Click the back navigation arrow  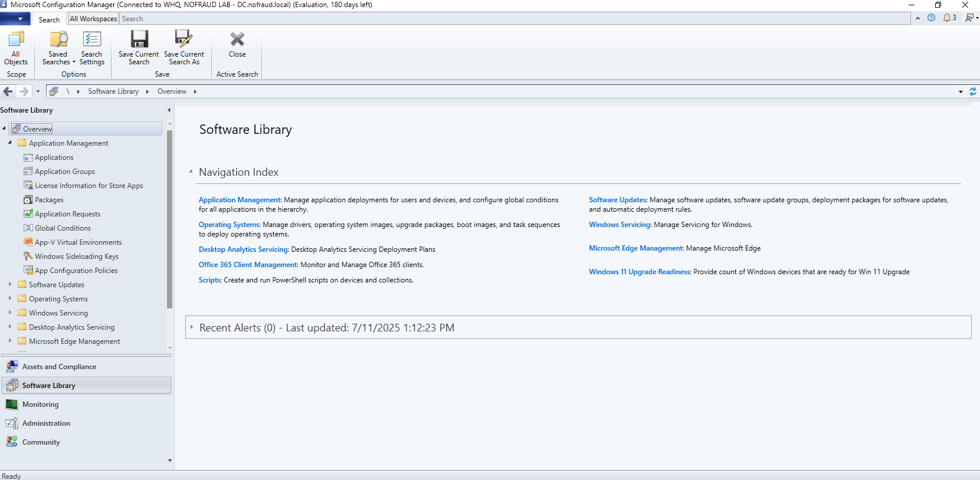tap(8, 91)
